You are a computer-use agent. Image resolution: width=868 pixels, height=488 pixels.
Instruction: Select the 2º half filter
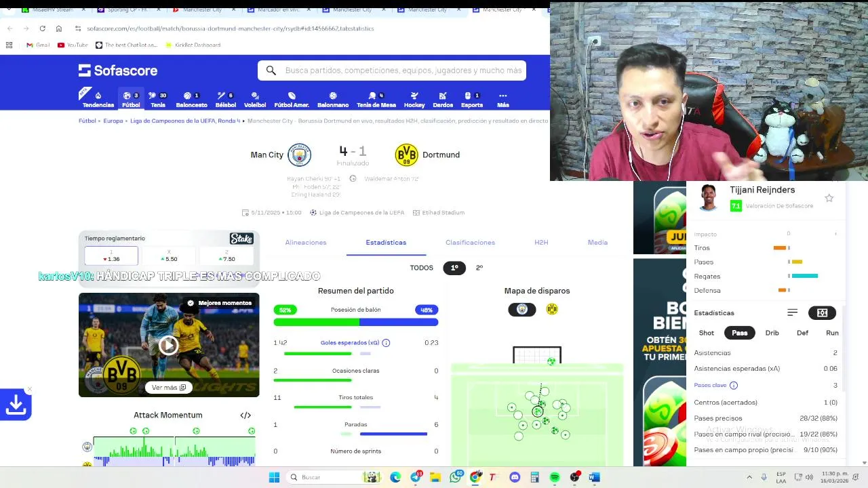[479, 268]
